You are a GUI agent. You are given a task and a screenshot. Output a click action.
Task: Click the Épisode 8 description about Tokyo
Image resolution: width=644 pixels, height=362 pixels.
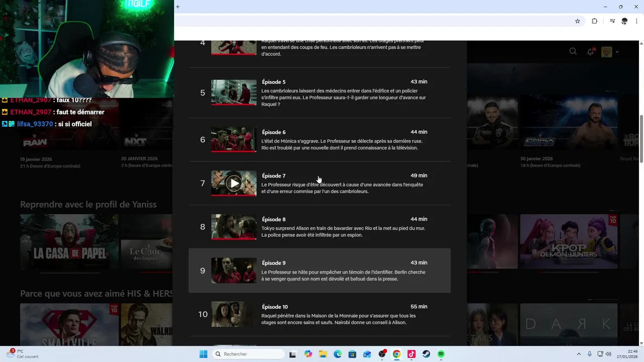tap(343, 232)
